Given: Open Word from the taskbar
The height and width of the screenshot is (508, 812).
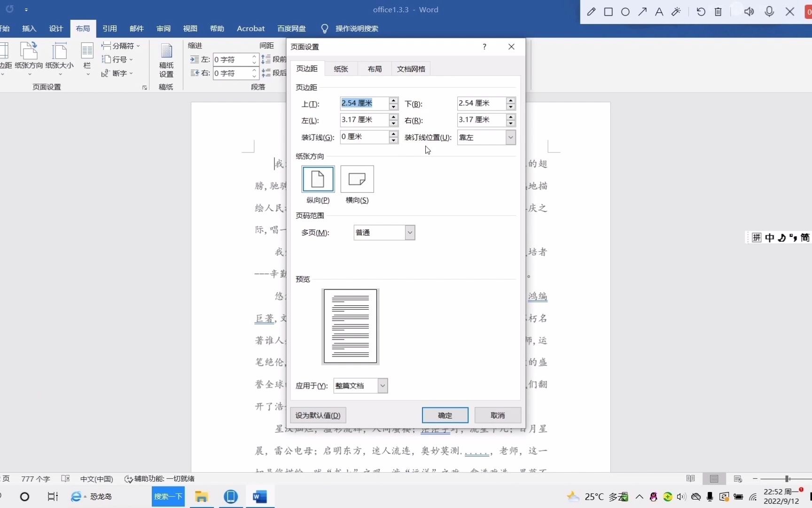Looking at the screenshot, I should coord(259,497).
